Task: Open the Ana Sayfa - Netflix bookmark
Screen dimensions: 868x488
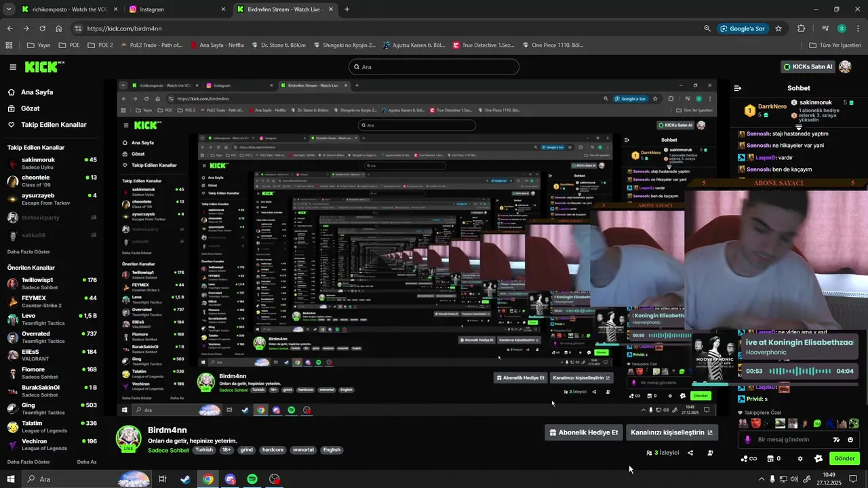Action: 216,45
